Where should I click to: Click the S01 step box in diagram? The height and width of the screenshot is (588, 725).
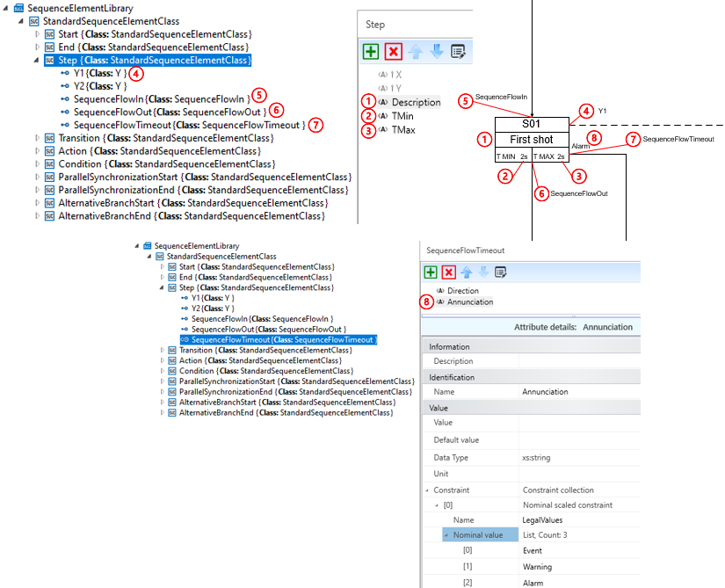(x=532, y=124)
